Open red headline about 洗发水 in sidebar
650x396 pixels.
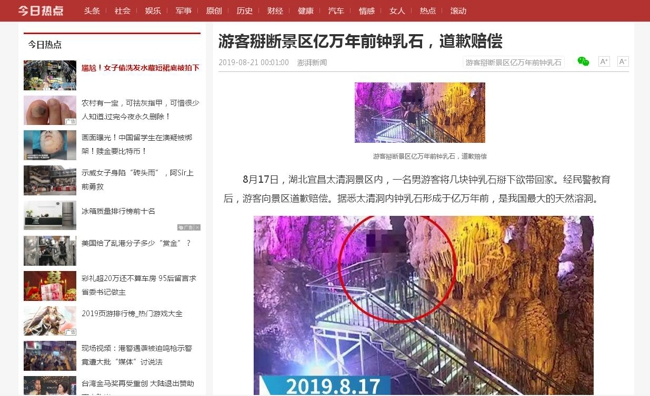coord(141,68)
